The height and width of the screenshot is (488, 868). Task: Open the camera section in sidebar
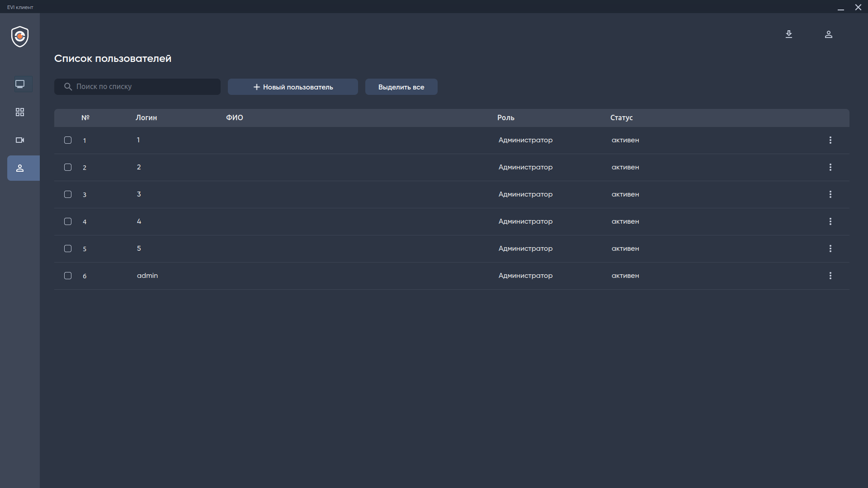coord(20,140)
